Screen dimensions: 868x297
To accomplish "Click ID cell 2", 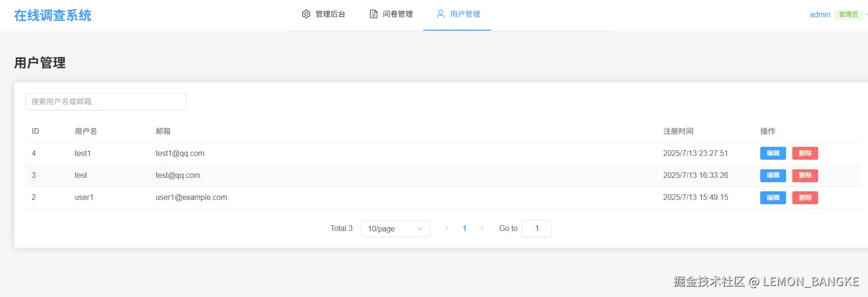I will coord(34,198).
